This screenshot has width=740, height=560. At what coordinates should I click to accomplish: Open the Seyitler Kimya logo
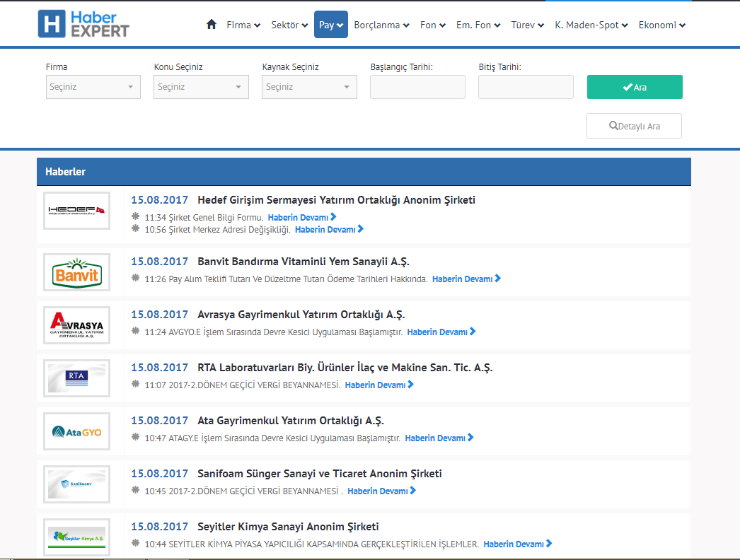[76, 537]
